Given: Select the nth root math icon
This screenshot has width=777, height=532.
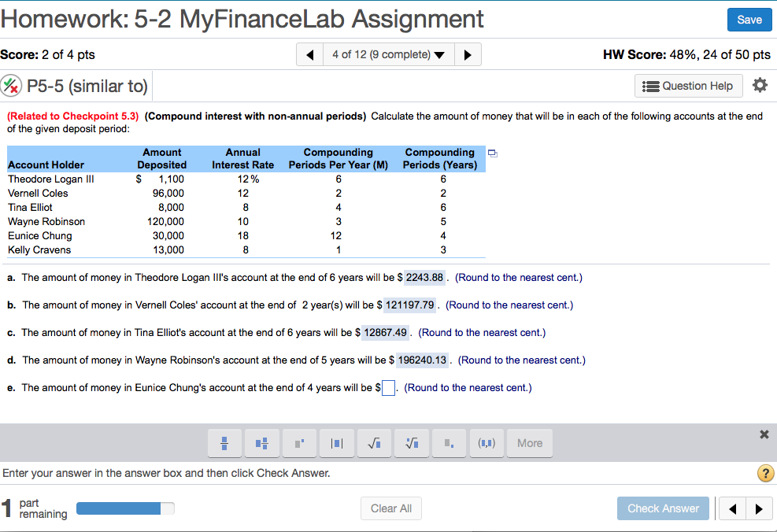Looking at the screenshot, I should (x=412, y=443).
